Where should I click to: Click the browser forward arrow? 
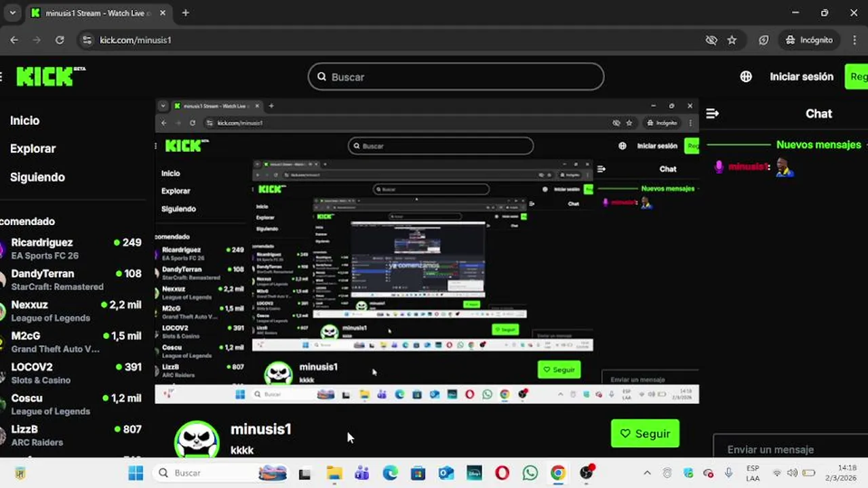pos(37,40)
